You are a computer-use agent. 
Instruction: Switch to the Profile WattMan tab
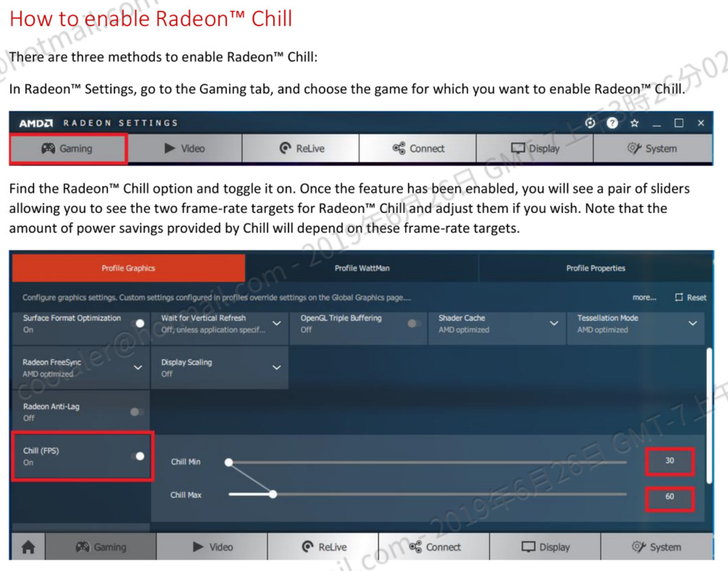tap(362, 268)
